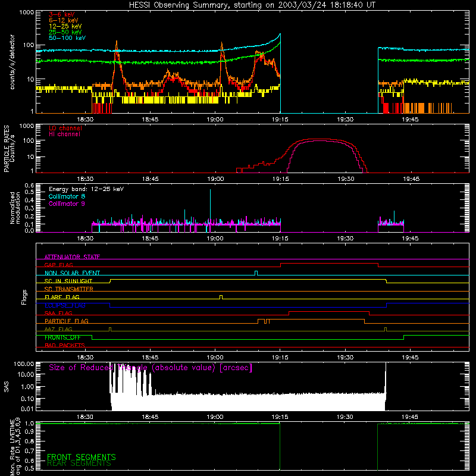The image size is (476, 476).
Task: Click the AA7 FLAG label
Action: click(58, 329)
